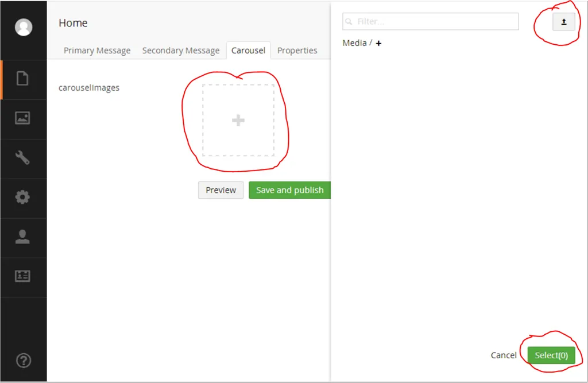Open the Content section document icon

tap(22, 79)
